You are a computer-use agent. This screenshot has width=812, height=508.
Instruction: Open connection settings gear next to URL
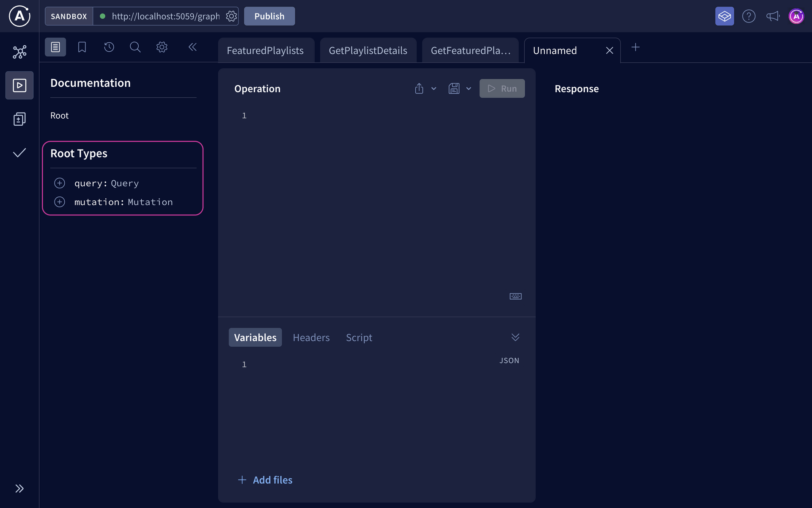coord(231,17)
